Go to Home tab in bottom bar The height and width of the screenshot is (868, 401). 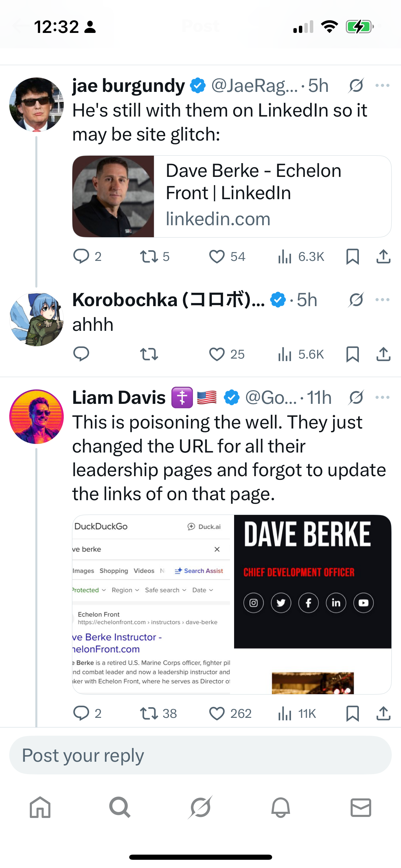[x=40, y=807]
